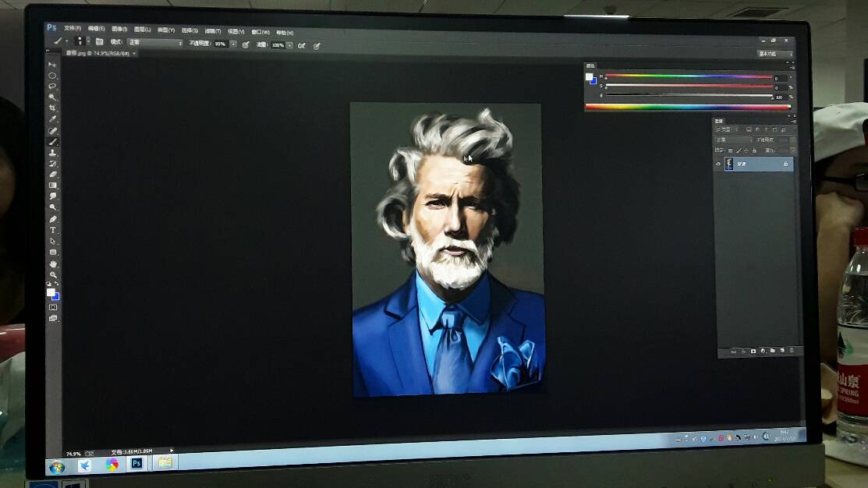Screen dimensions: 868x488
Task: Reset default foreground and background colors
Action: (48, 285)
